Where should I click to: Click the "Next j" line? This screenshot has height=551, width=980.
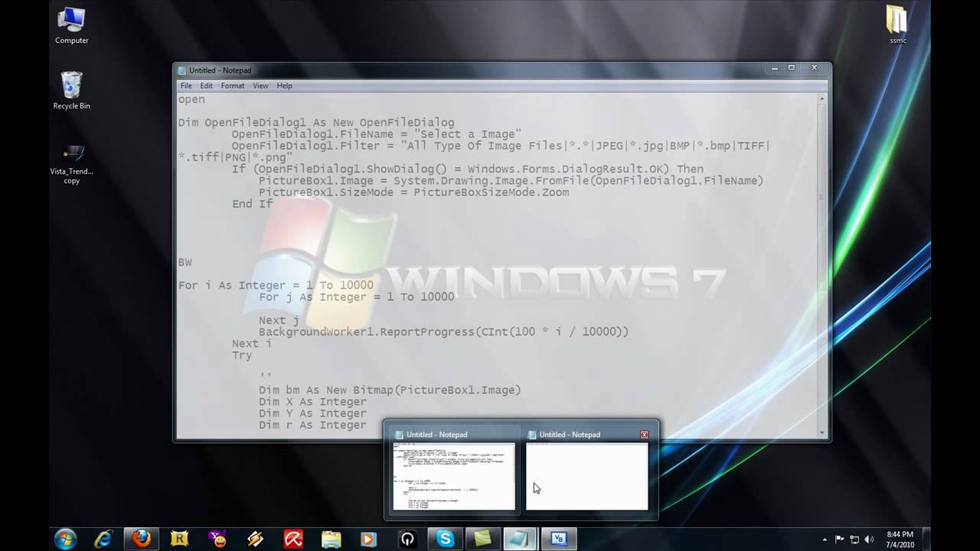pos(279,320)
